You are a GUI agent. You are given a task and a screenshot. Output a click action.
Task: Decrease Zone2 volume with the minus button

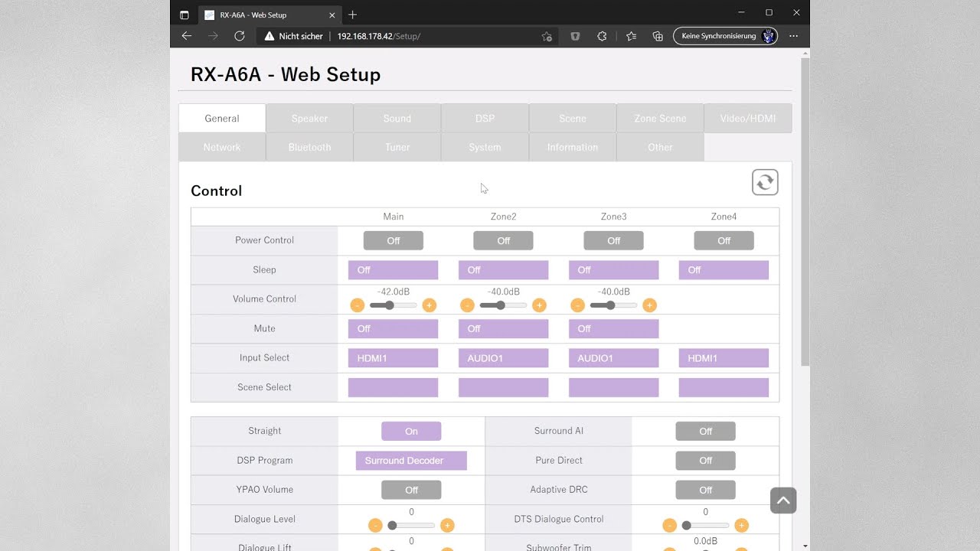pyautogui.click(x=468, y=305)
